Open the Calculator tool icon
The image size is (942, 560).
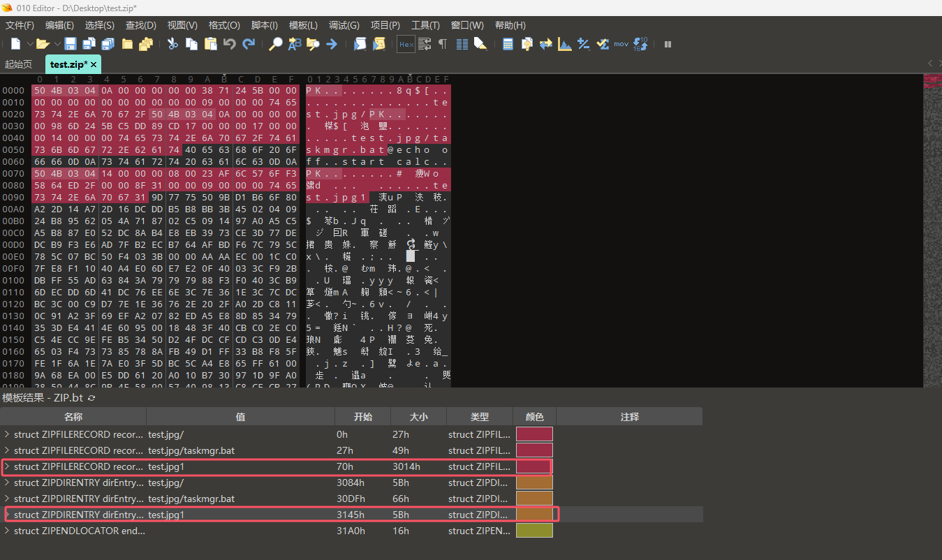508,44
